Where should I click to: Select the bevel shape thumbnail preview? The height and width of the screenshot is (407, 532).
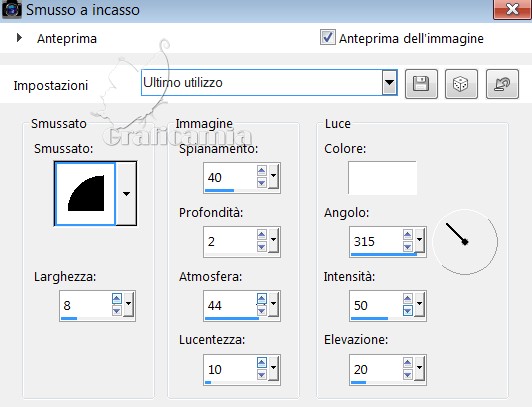[85, 194]
